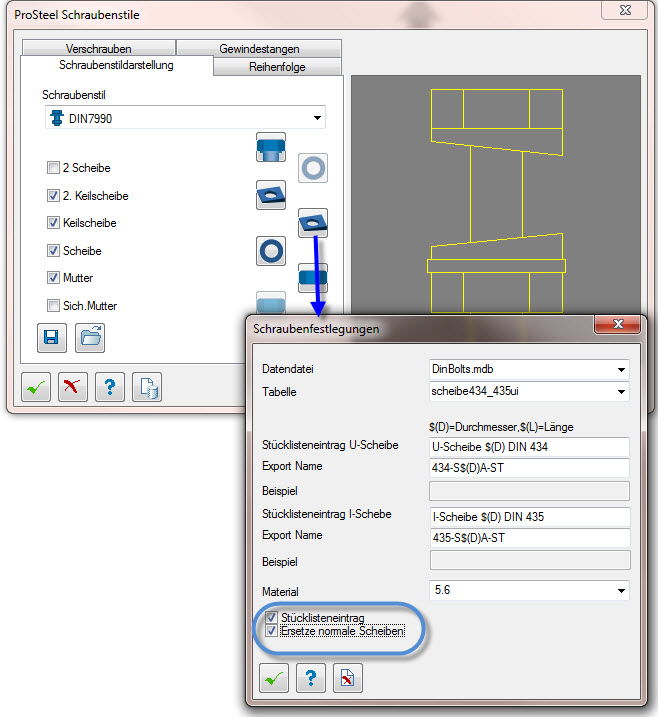Open the Datendatei DinBolts.mdb dropdown

[x=621, y=369]
